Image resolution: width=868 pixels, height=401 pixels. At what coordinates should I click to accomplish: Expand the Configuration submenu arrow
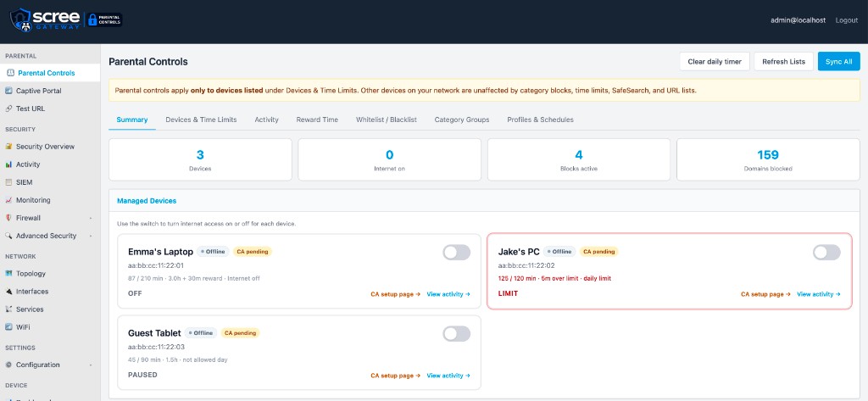(91, 365)
